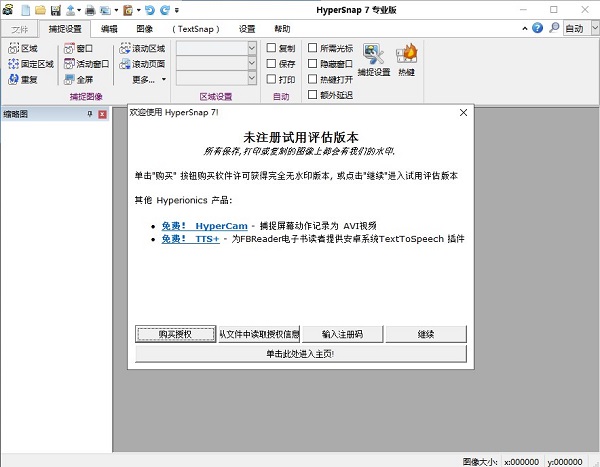The width and height of the screenshot is (600, 467).
Task: Select the 滚动区域 scrolling region capture
Action: (x=142, y=49)
